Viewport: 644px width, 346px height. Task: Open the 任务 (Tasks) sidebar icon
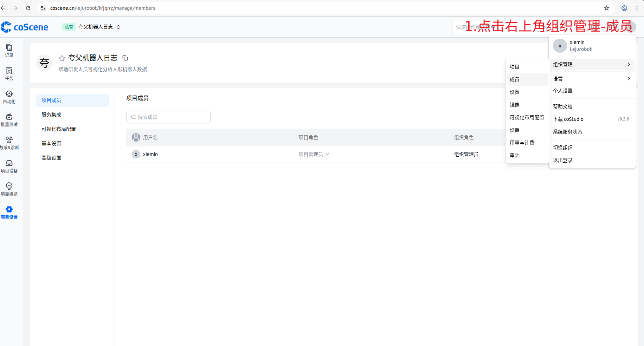[x=9, y=73]
